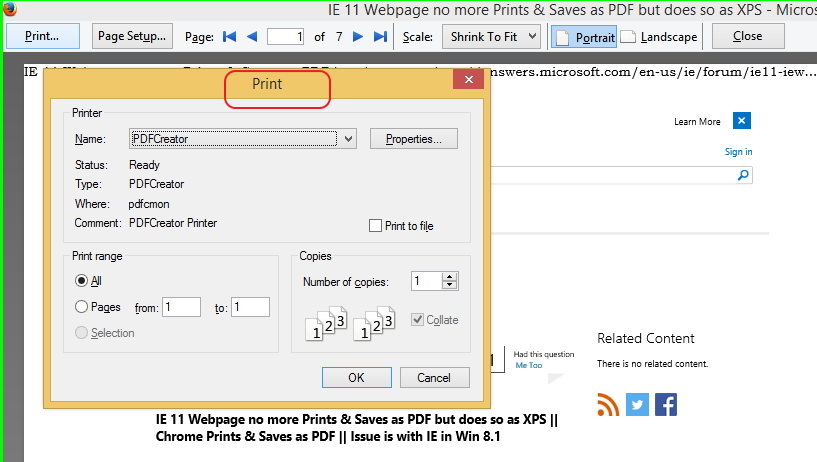Select Landscape orientation
817x462 pixels.
click(659, 37)
